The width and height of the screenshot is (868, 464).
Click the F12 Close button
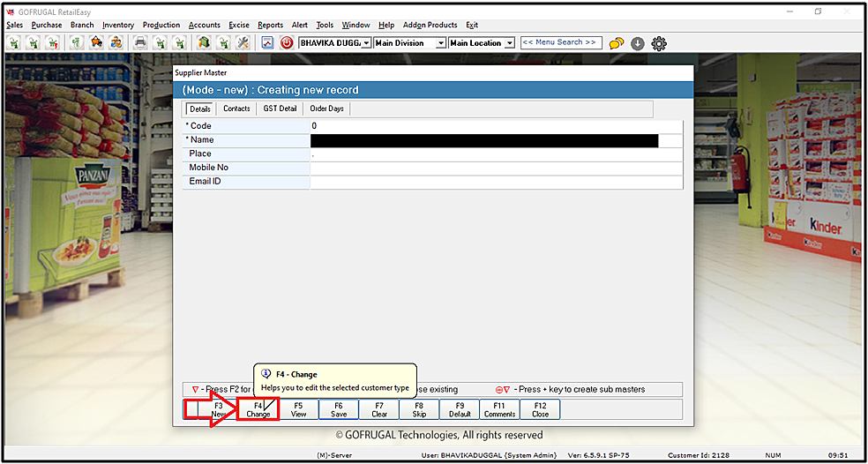click(x=540, y=409)
